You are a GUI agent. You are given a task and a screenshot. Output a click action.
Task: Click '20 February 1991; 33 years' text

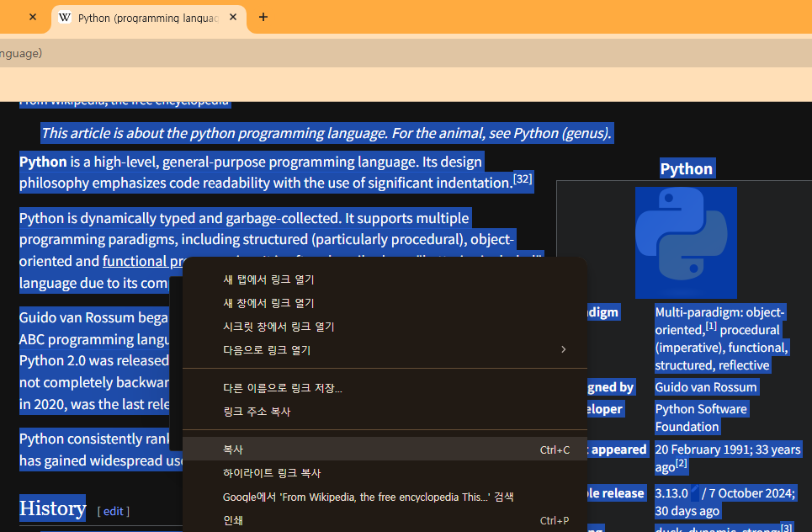(x=728, y=450)
